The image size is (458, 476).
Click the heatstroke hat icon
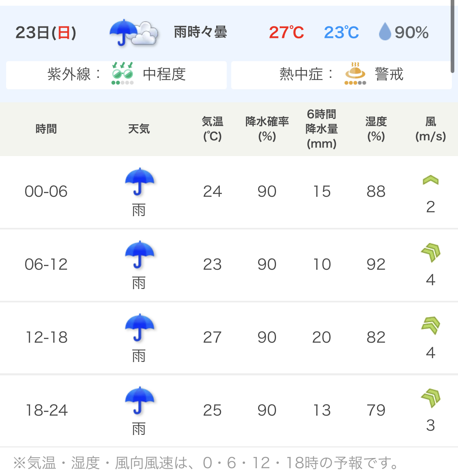click(355, 73)
